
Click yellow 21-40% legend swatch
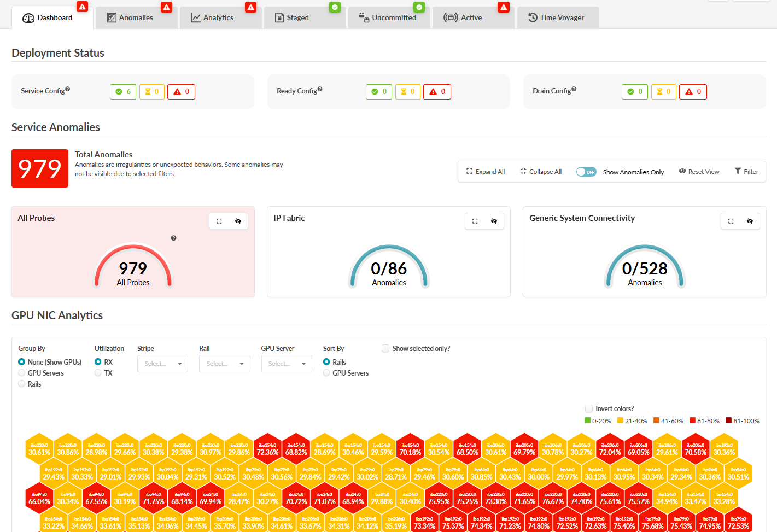[620, 420]
